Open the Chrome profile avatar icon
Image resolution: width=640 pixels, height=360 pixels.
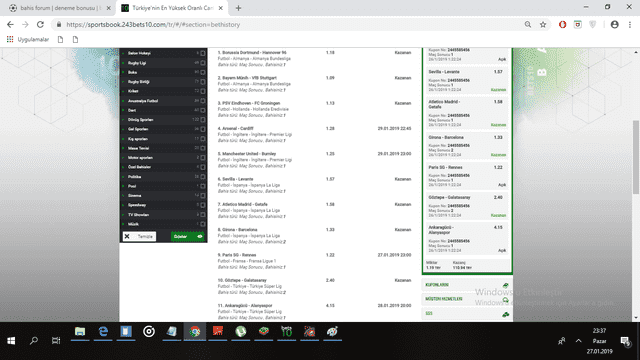pos(614,24)
